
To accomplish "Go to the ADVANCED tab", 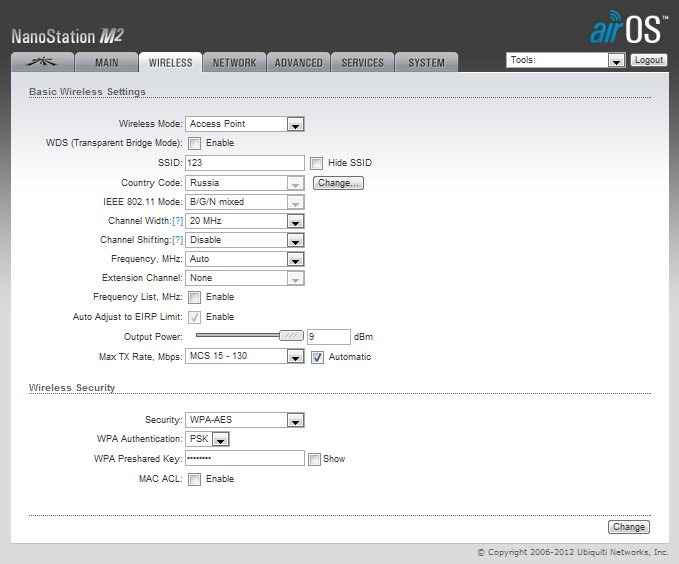I will pos(298,62).
